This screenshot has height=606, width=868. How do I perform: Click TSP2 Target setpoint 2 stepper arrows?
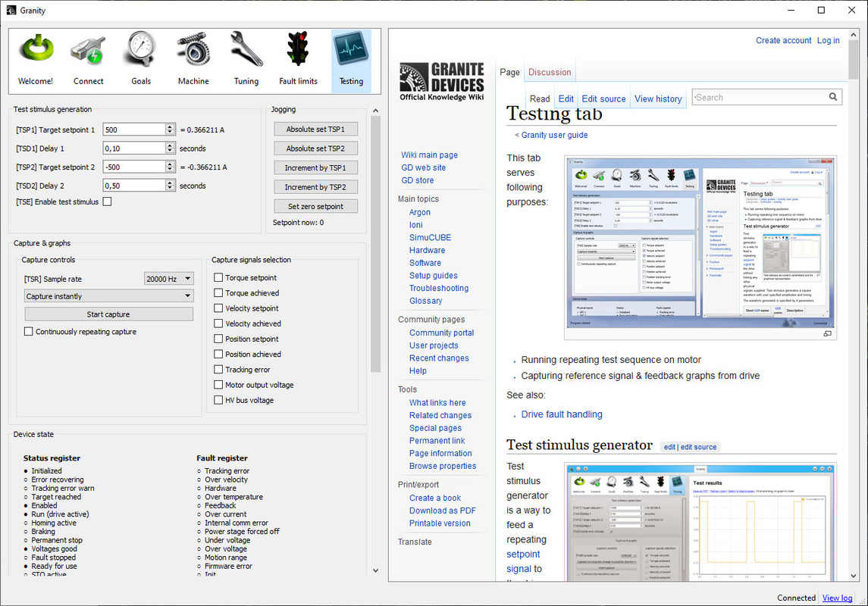pyautogui.click(x=170, y=167)
